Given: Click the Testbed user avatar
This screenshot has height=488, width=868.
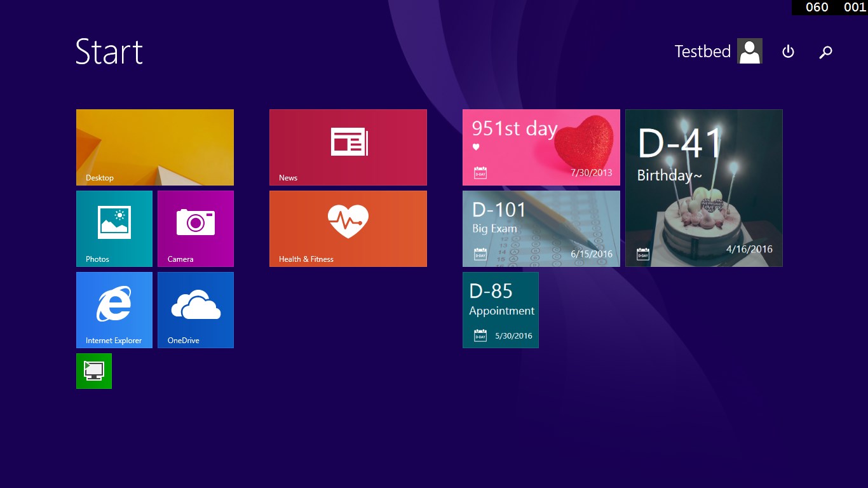Looking at the screenshot, I should pyautogui.click(x=749, y=51).
